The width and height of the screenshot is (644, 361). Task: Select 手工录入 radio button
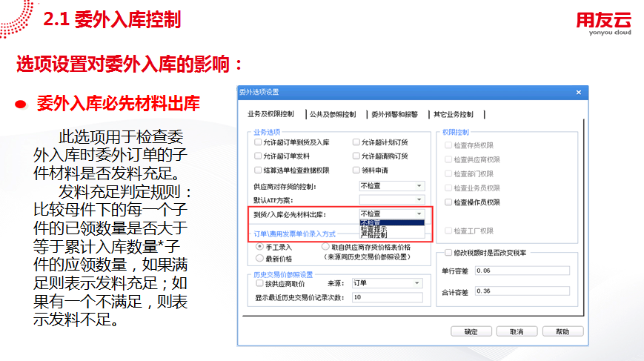259,247
